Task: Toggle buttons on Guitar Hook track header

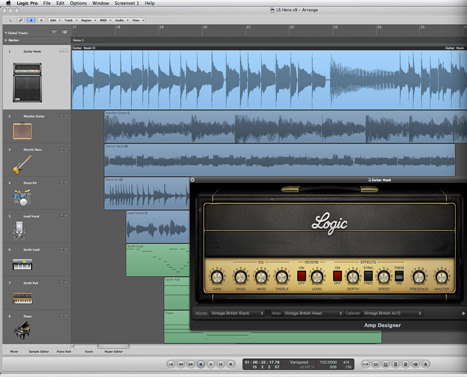Action: click(x=64, y=51)
